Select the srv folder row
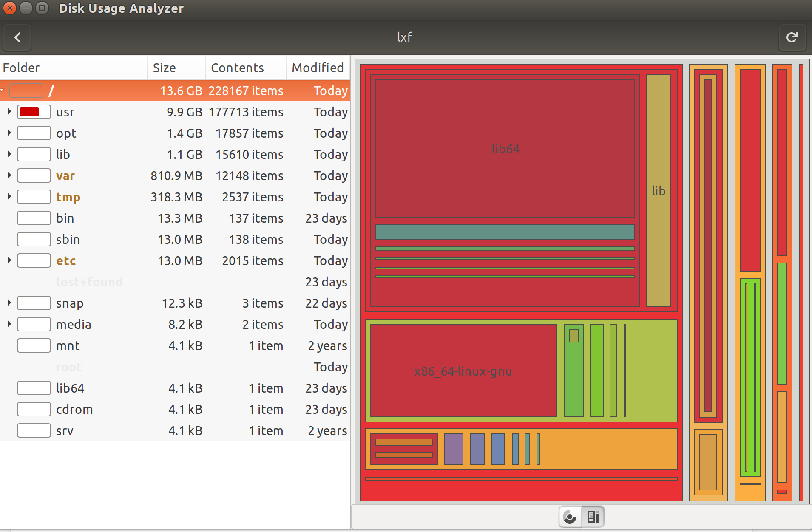 tap(175, 430)
